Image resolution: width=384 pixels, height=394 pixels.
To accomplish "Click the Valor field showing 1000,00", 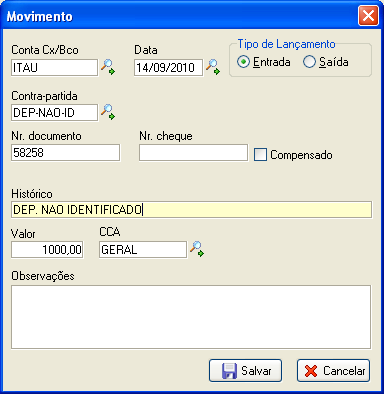I will pos(47,250).
